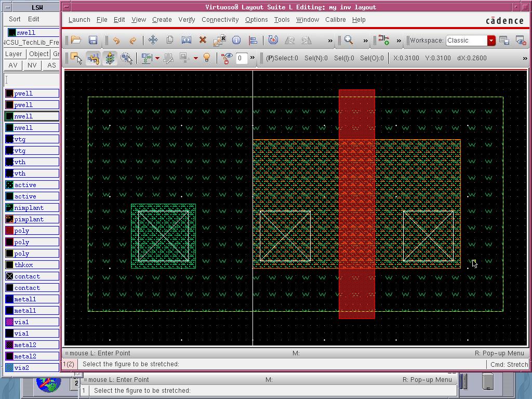Expand toolbar overflow after rotate icons
This screenshot has height=399, width=532.
pyautogui.click(x=330, y=41)
